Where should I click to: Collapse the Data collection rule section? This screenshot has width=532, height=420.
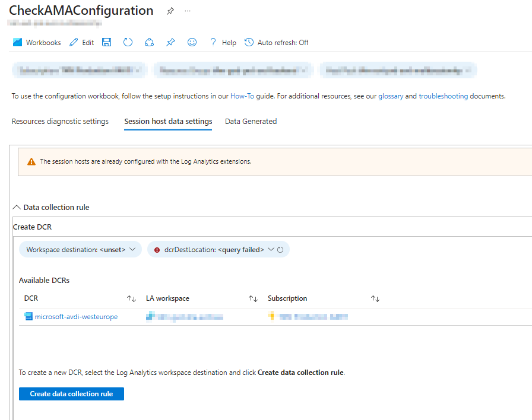pyautogui.click(x=17, y=207)
